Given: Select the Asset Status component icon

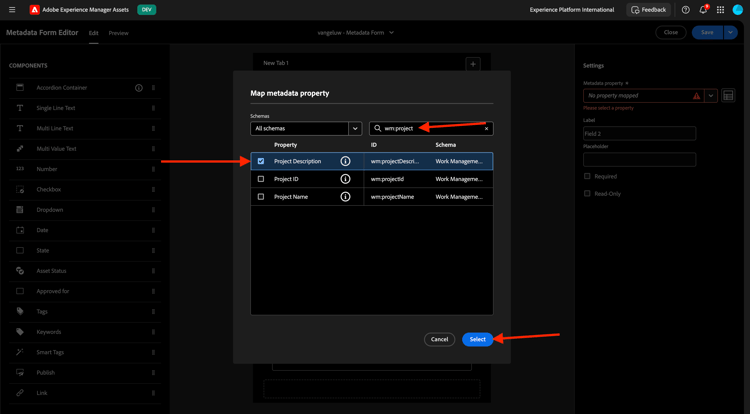Looking at the screenshot, I should pos(20,271).
